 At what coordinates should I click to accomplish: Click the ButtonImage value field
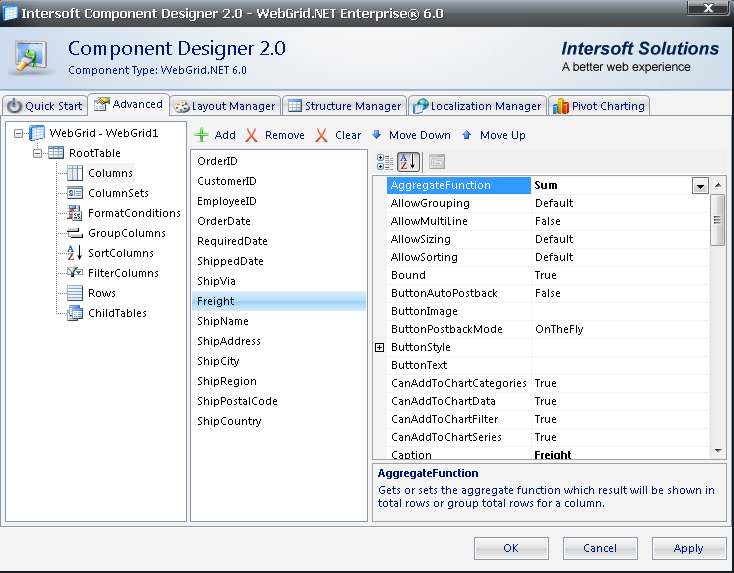[x=620, y=311]
